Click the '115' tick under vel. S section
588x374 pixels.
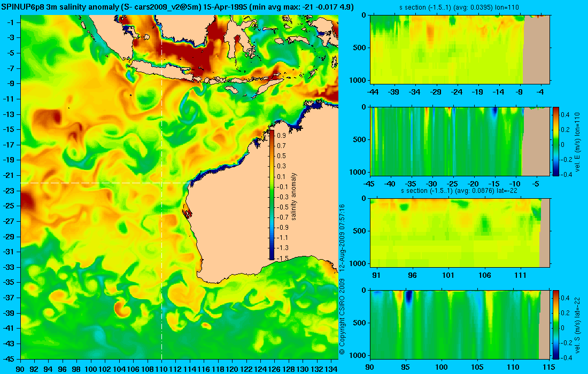click(x=549, y=367)
